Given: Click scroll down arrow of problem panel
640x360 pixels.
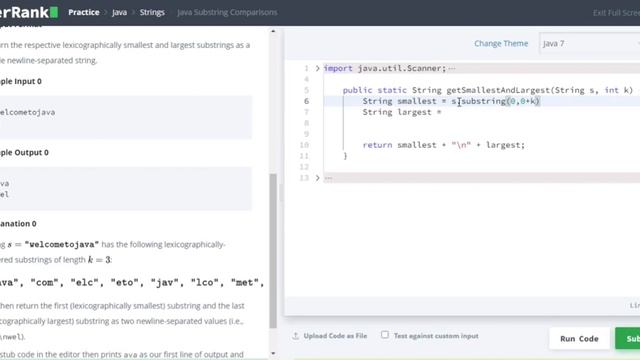Looking at the screenshot, I should tap(273, 353).
